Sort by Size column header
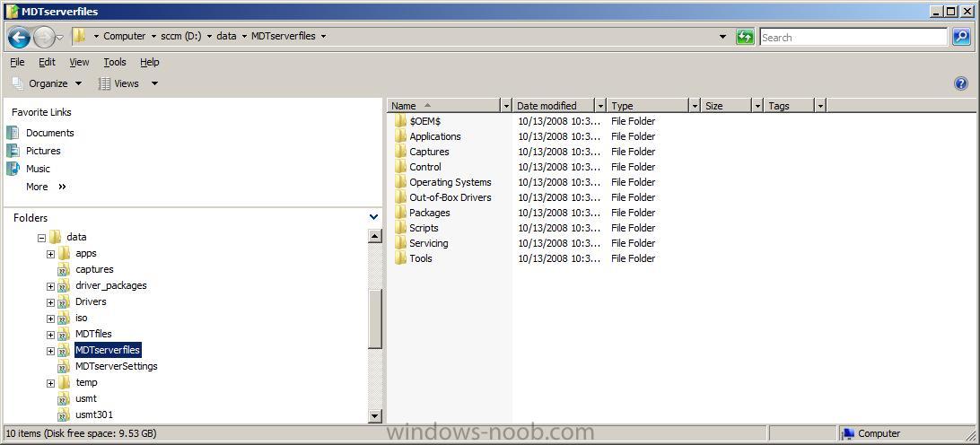980x445 pixels. (x=727, y=106)
